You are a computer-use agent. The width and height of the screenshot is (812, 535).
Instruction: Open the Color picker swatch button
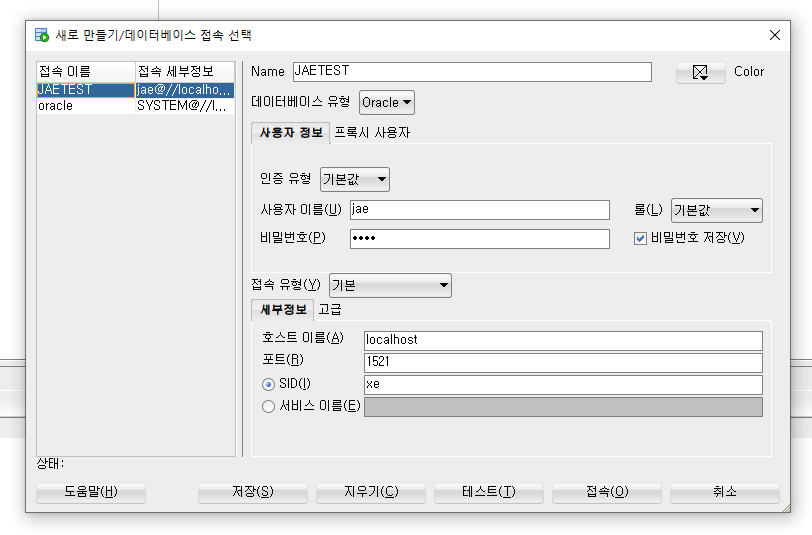(x=700, y=72)
